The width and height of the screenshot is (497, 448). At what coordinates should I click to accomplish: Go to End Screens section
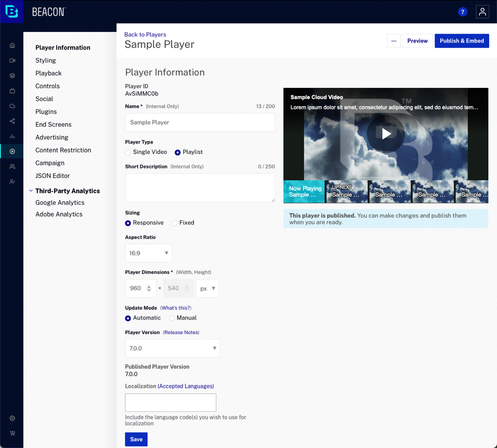tap(54, 125)
